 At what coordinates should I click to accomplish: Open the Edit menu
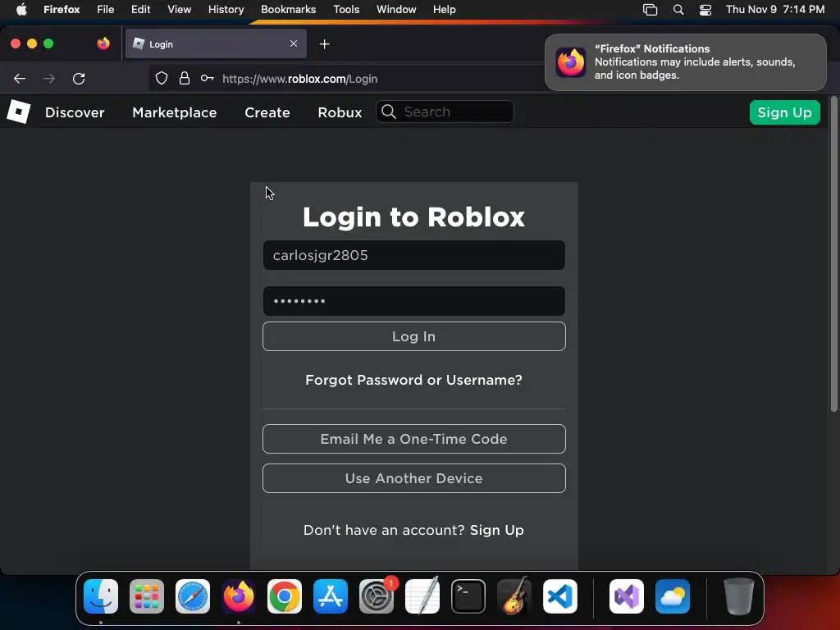[140, 9]
